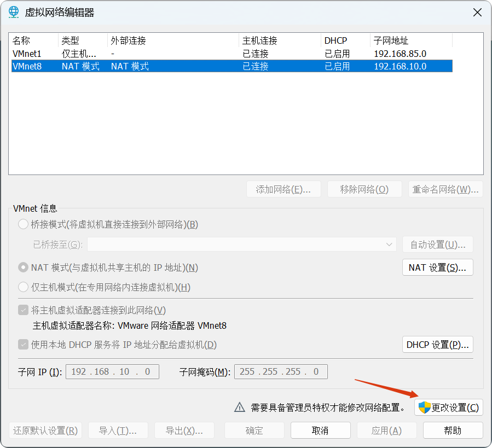Click the globe icon in the title bar
Image resolution: width=492 pixels, height=448 pixels.
click(14, 12)
